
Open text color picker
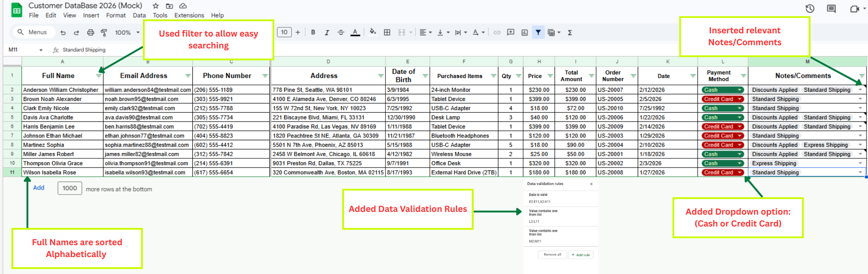pyautogui.click(x=355, y=32)
